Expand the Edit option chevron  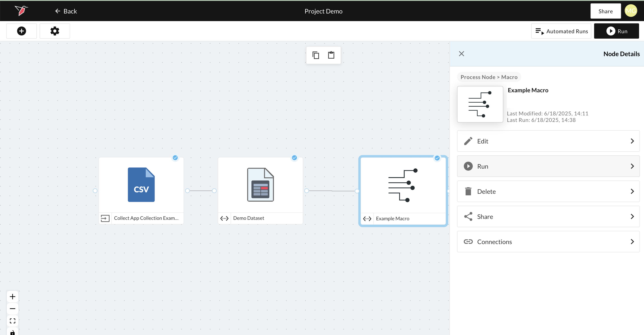(632, 141)
